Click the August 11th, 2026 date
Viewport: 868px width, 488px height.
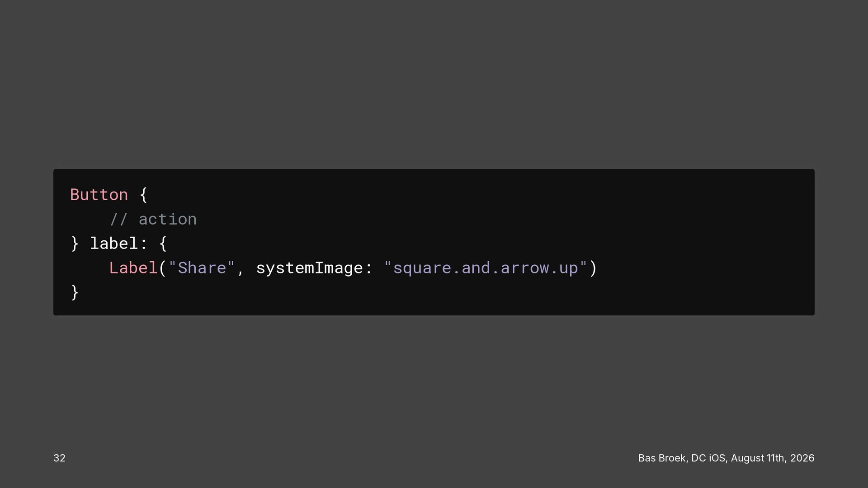point(773,458)
